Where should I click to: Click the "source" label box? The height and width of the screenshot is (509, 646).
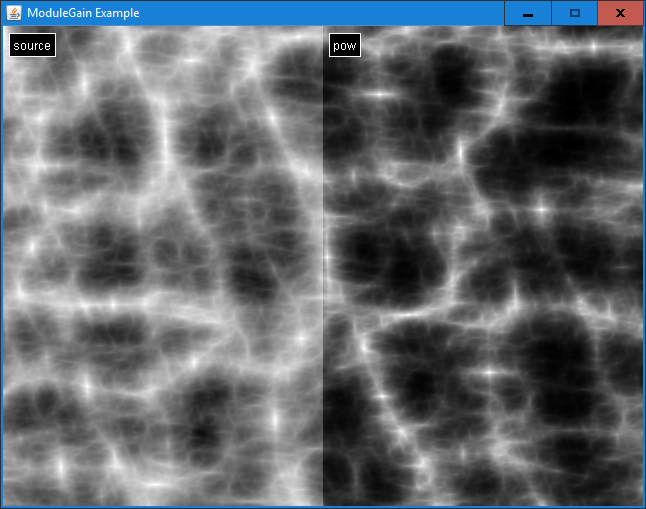tap(32, 46)
